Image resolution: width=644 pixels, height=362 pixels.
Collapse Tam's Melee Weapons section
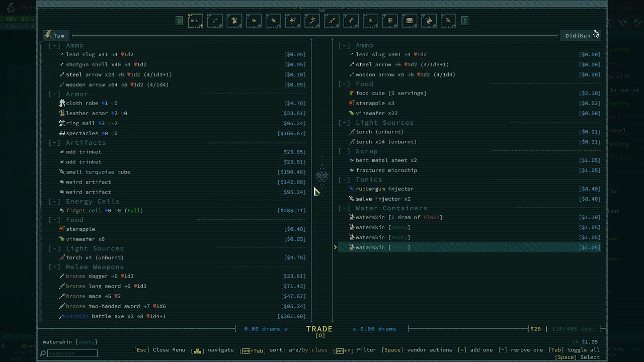(x=54, y=267)
